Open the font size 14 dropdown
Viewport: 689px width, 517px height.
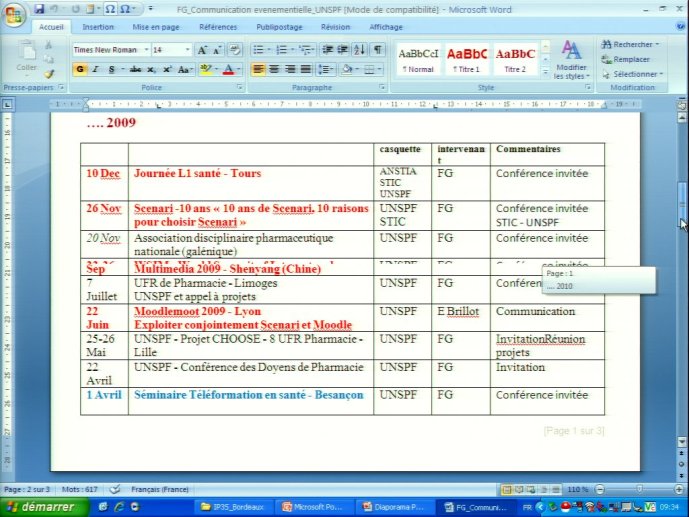(188, 50)
